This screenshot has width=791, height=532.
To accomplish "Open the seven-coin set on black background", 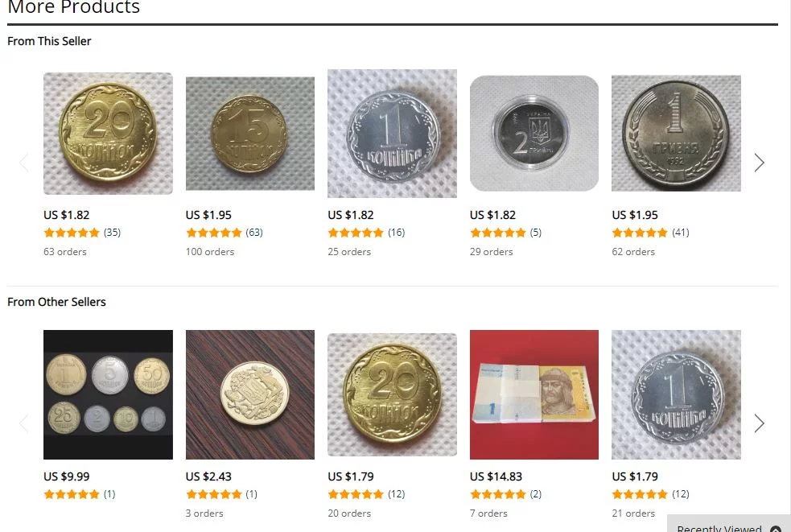I will (108, 394).
